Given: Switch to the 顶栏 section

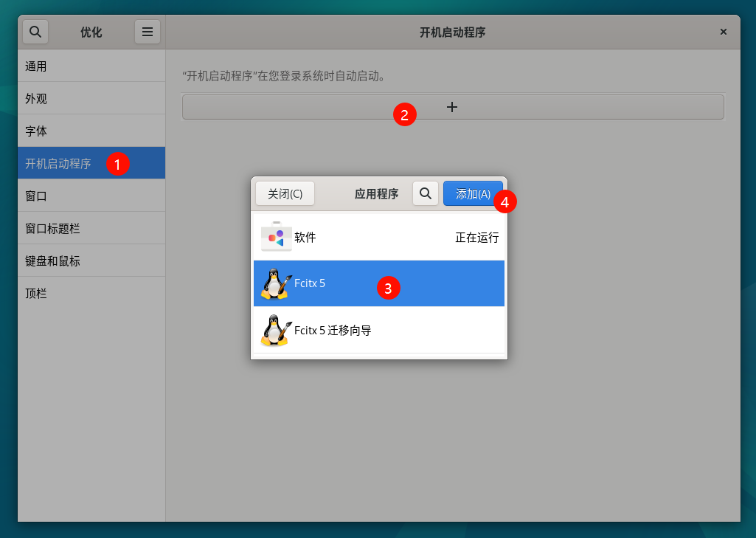Looking at the screenshot, I should point(91,293).
